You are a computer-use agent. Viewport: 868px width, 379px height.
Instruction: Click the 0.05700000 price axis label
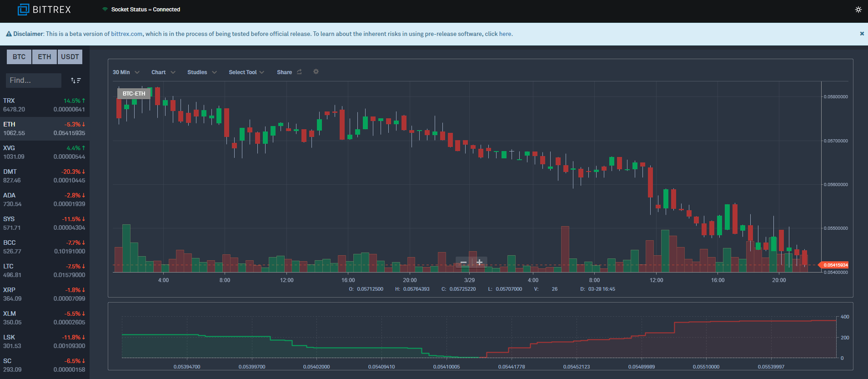point(836,141)
